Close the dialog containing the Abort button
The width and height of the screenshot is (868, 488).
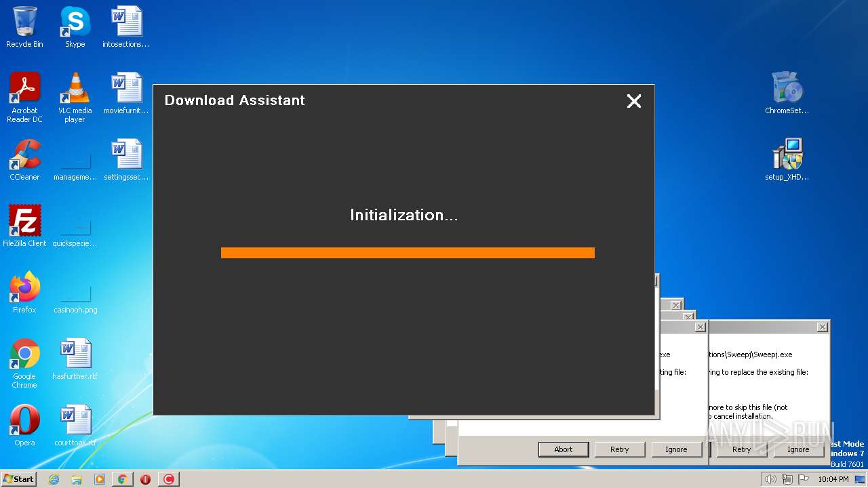[x=700, y=327]
